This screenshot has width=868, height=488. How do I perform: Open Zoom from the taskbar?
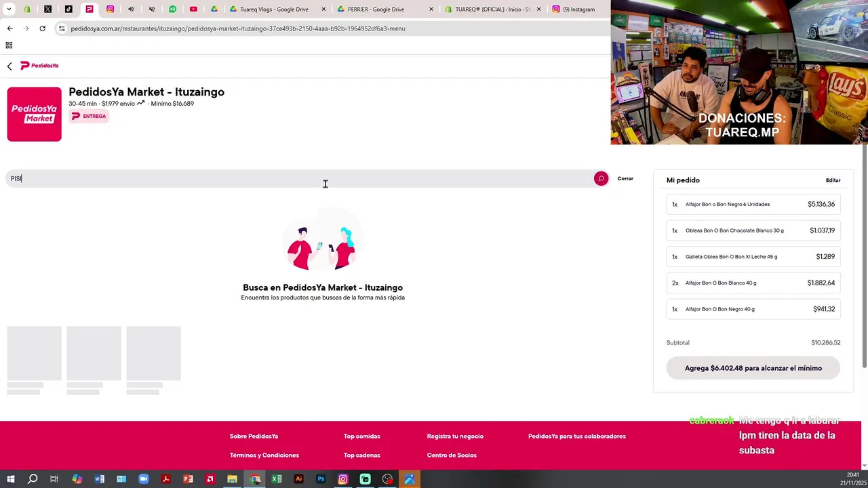143,479
